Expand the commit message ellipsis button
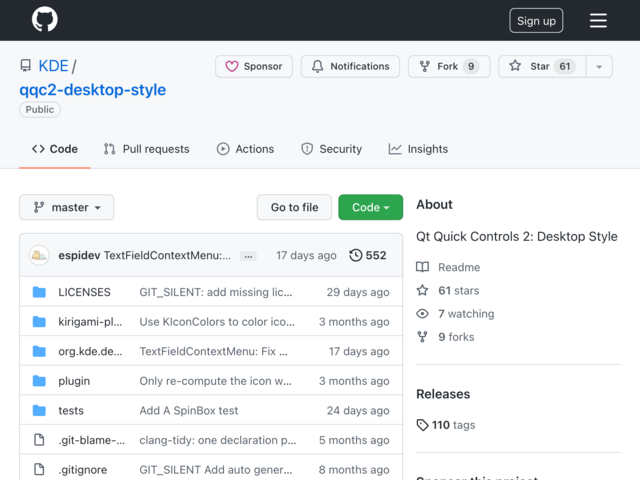The height and width of the screenshot is (480, 640). [248, 256]
